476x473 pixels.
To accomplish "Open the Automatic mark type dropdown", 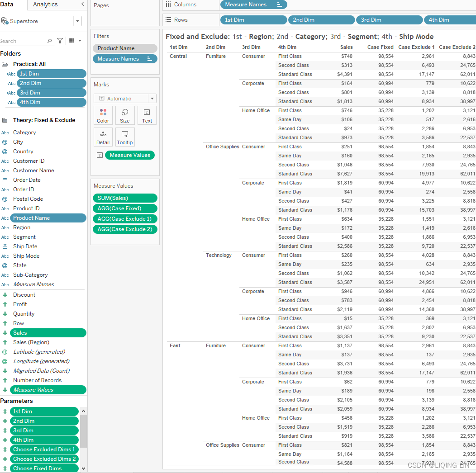I will [x=152, y=98].
